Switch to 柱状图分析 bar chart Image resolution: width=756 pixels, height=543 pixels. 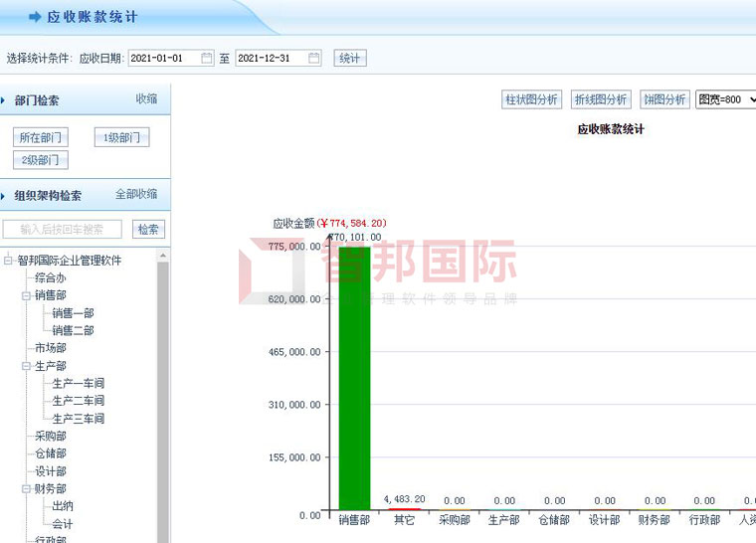[x=531, y=99]
